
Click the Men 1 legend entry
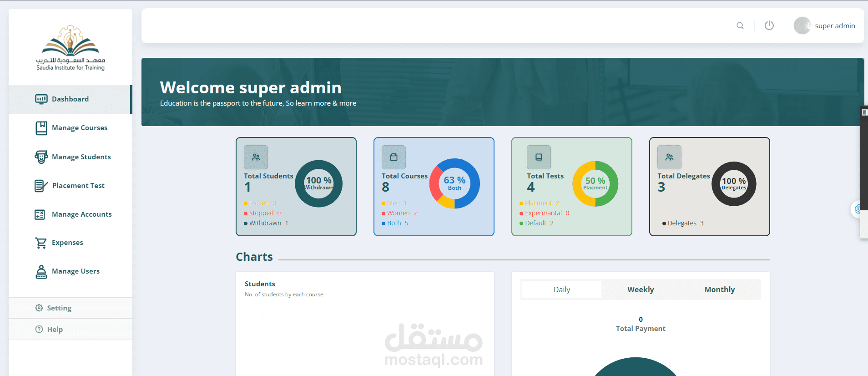click(x=394, y=203)
